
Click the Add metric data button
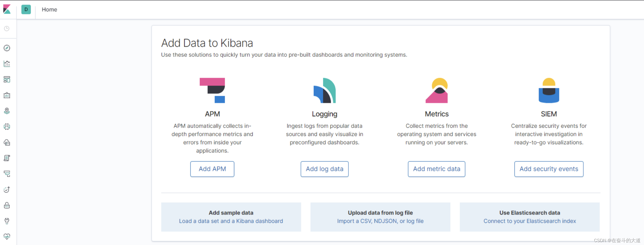(x=436, y=169)
